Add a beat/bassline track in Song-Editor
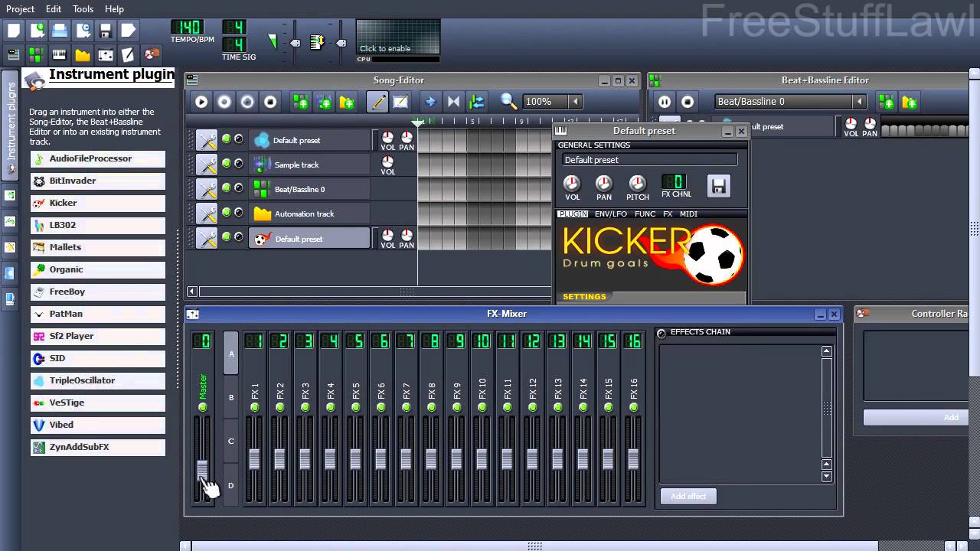This screenshot has width=980, height=551. point(300,102)
